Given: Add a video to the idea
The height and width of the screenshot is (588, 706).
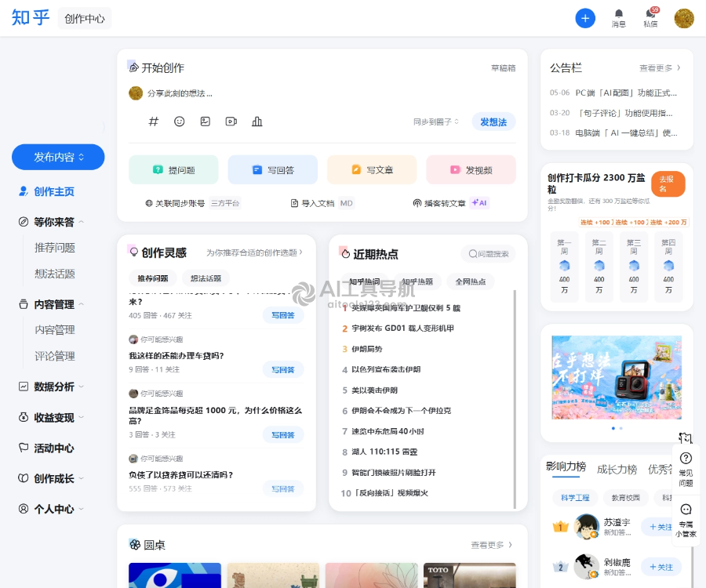Looking at the screenshot, I should coord(231,122).
